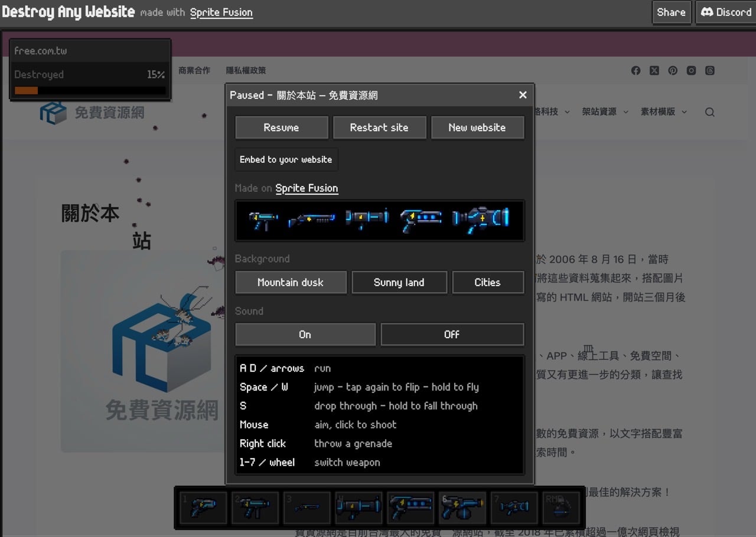This screenshot has height=537, width=756.
Task: Click first gun sprite in Sprite Fusion banner
Action: (263, 220)
